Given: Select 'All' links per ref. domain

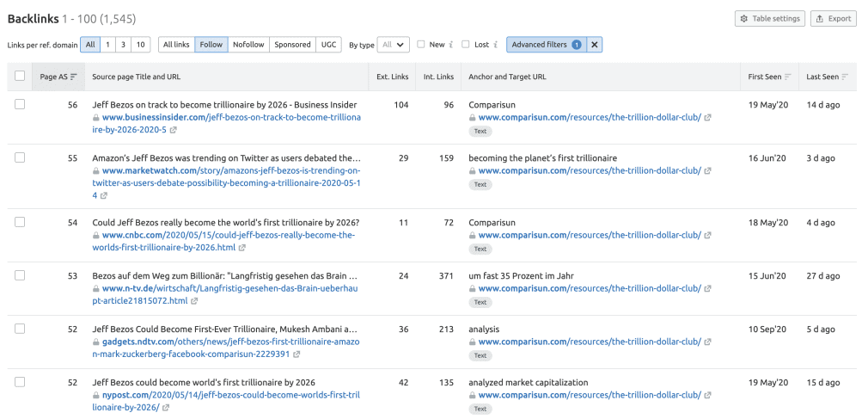Looking at the screenshot, I should (x=90, y=45).
